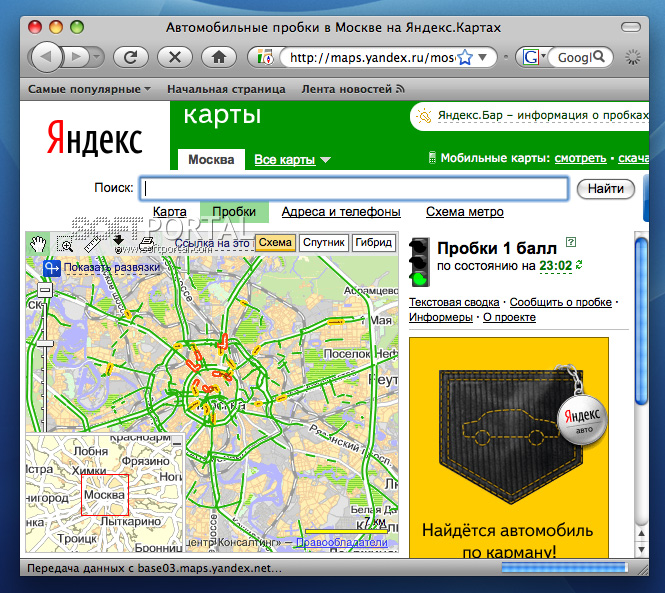Click the blue interchanges icon
The width and height of the screenshot is (665, 593).
tap(52, 268)
